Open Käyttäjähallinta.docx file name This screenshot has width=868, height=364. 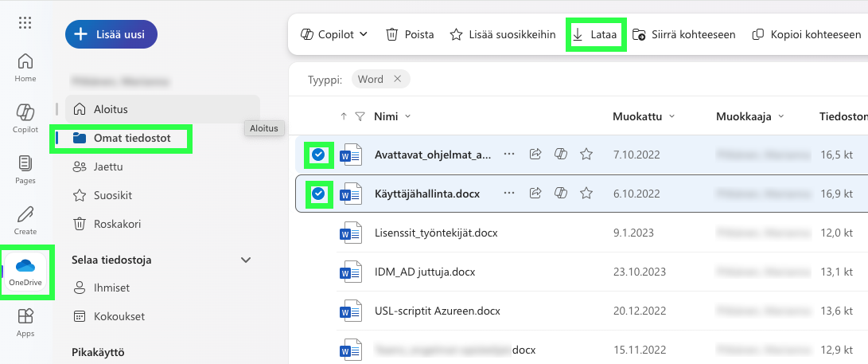click(x=426, y=194)
